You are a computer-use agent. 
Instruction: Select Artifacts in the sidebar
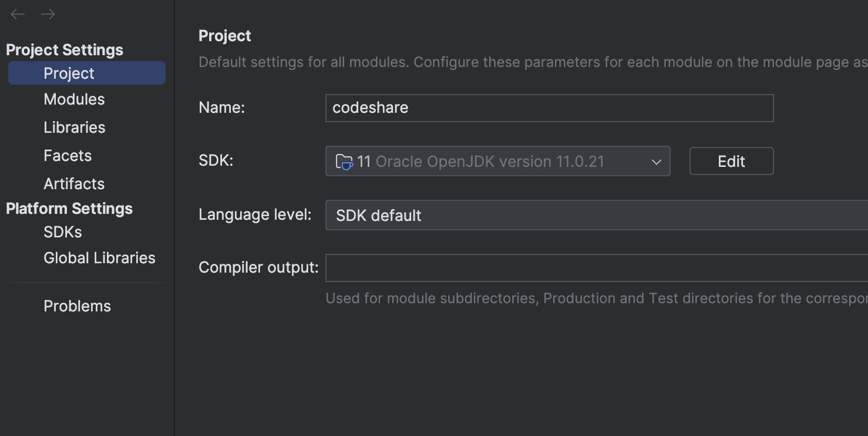74,183
